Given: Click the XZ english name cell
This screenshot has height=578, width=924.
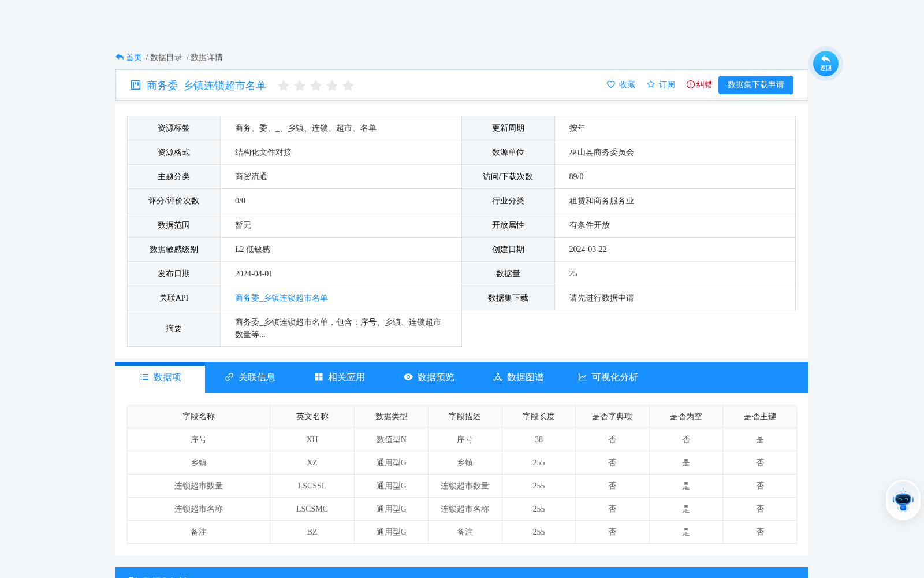Looking at the screenshot, I should [x=312, y=463].
